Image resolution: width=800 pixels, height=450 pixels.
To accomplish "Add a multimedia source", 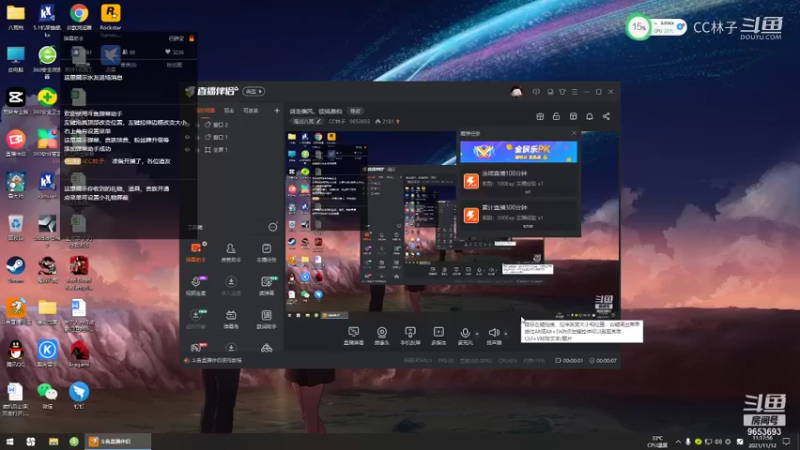I will point(438,336).
